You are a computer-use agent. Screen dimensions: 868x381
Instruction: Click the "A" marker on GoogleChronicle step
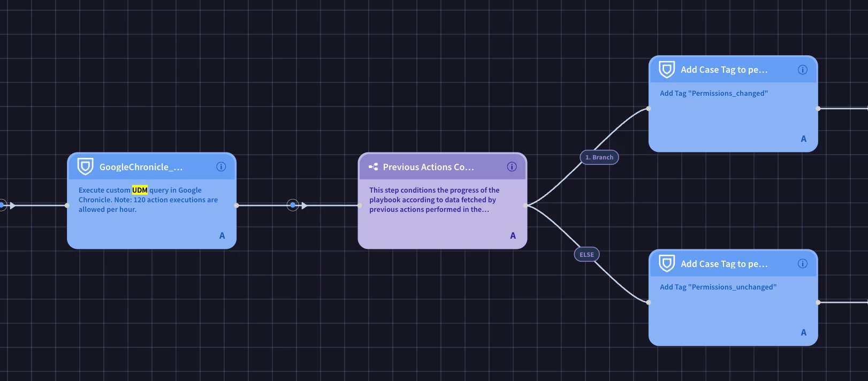pos(222,235)
